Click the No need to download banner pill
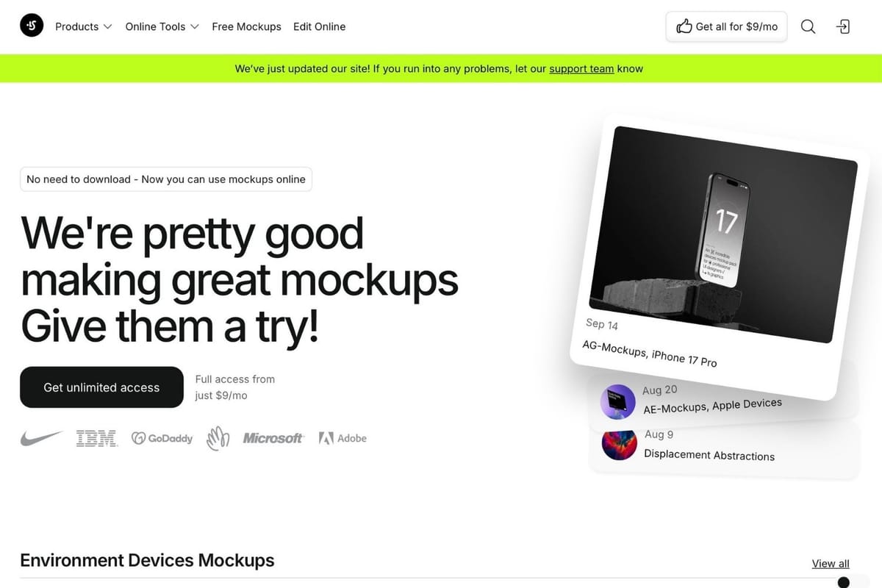The image size is (882, 588). (x=165, y=179)
